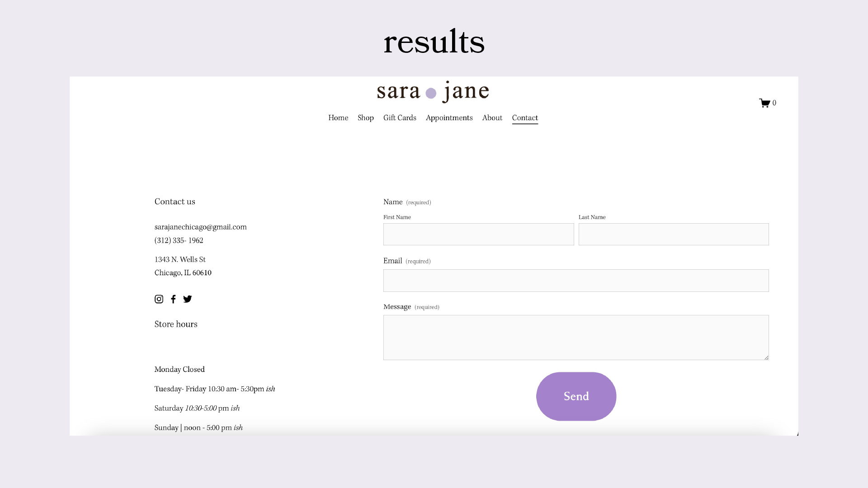Open the Twitter bird icon
868x488 pixels.
coord(188,299)
